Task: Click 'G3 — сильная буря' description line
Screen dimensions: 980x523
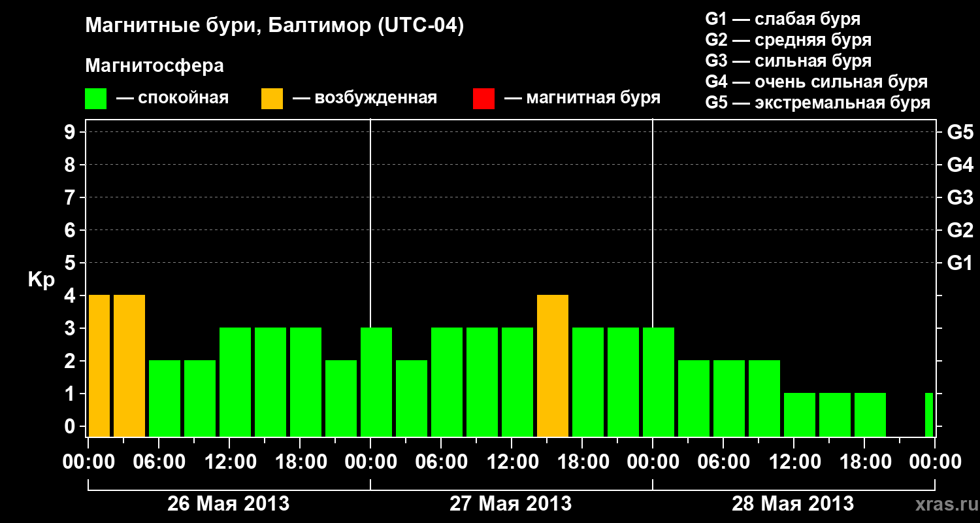Action: [789, 61]
